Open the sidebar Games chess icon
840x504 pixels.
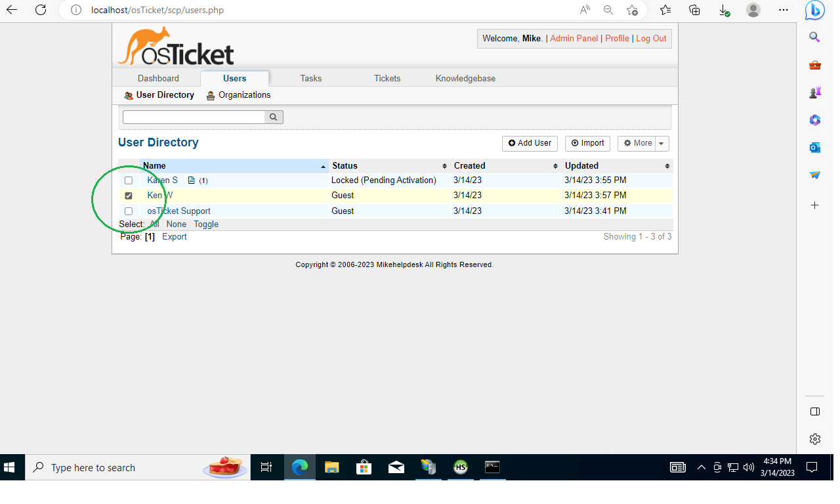pos(815,93)
